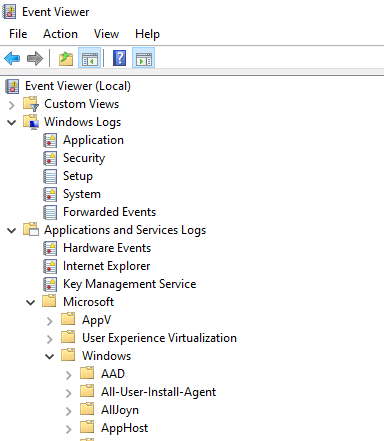Click the AppV folder icon
Screen dimensions: 384x441
[68, 319]
